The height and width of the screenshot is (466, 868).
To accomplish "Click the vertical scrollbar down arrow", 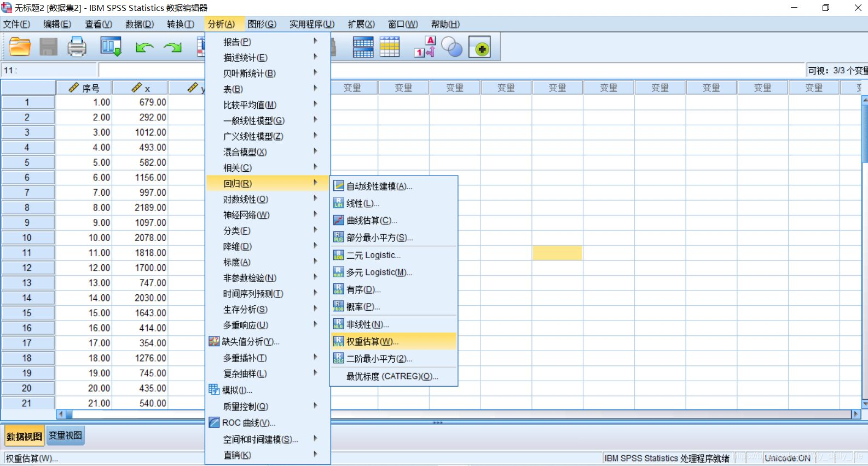I will (865, 404).
